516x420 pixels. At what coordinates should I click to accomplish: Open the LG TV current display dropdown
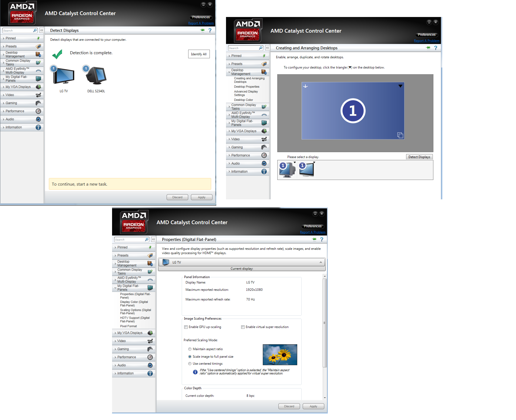pos(242,262)
